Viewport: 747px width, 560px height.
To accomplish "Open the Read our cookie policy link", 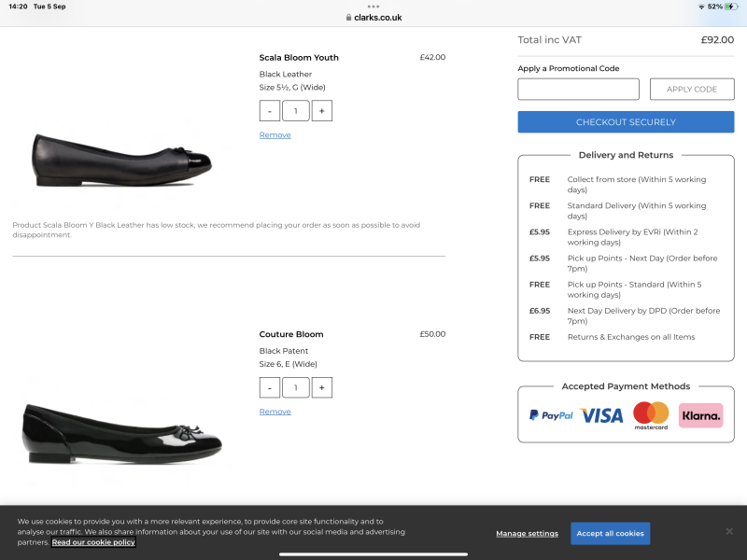I will point(94,542).
